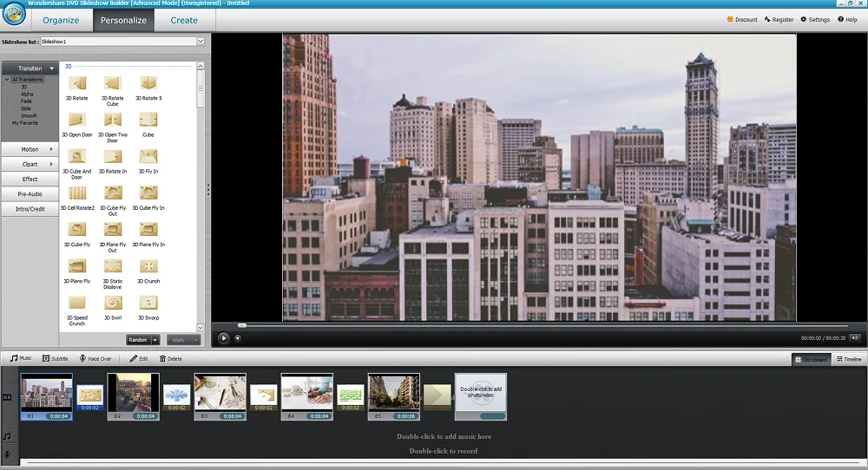Open the Random dropdown arrow
Image resolution: width=868 pixels, height=470 pixels.
click(x=155, y=340)
